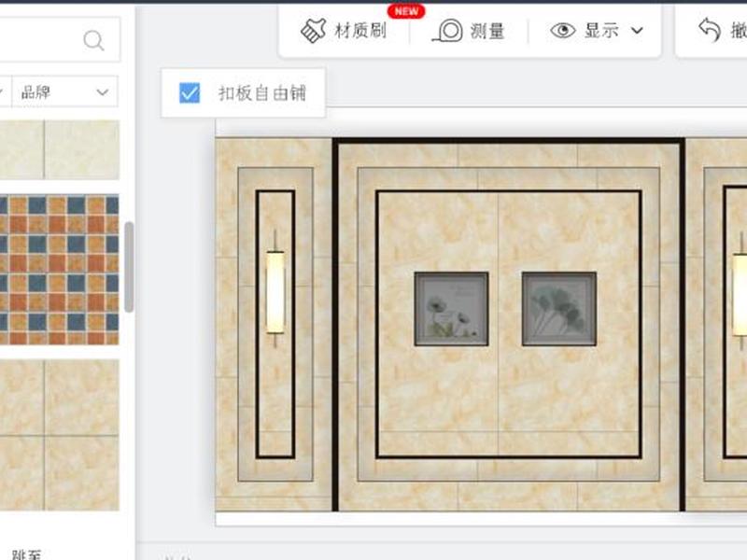Click the poppy flower picture frame
747x560 pixels.
[x=451, y=309]
